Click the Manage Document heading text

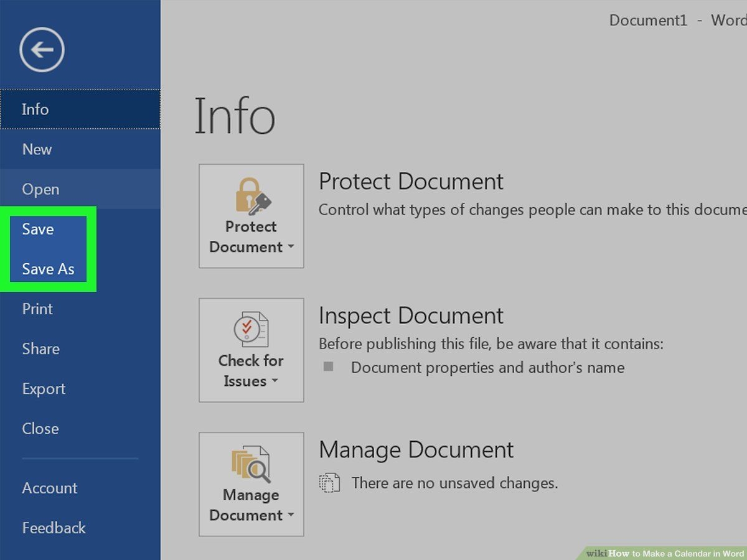416,450
